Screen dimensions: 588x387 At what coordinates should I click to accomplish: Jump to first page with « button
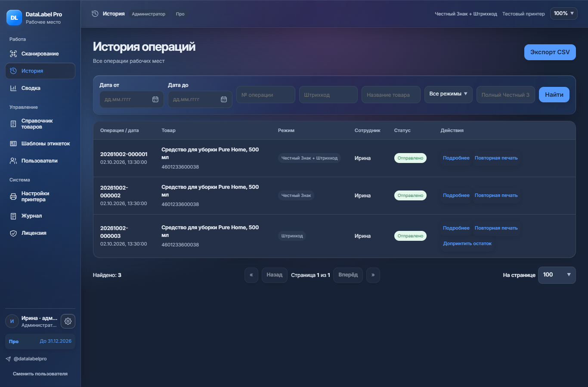click(251, 275)
